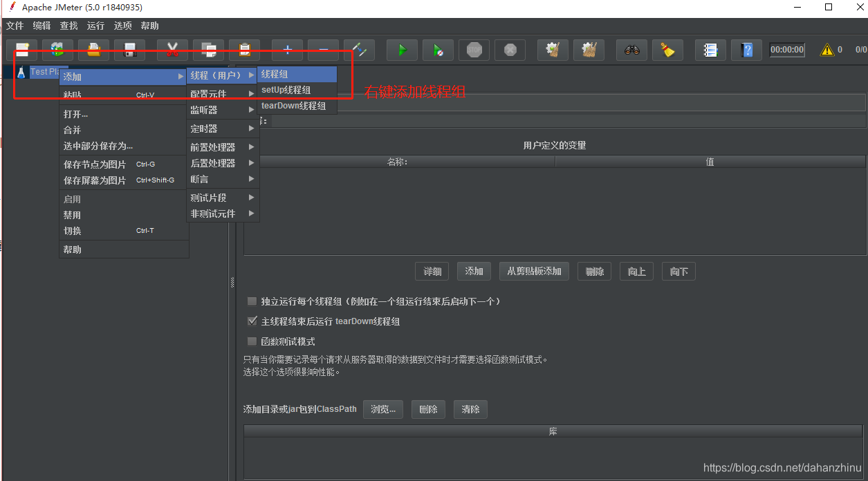Select setUp线程组 from the submenu
The height and width of the screenshot is (481, 868).
tap(297, 90)
